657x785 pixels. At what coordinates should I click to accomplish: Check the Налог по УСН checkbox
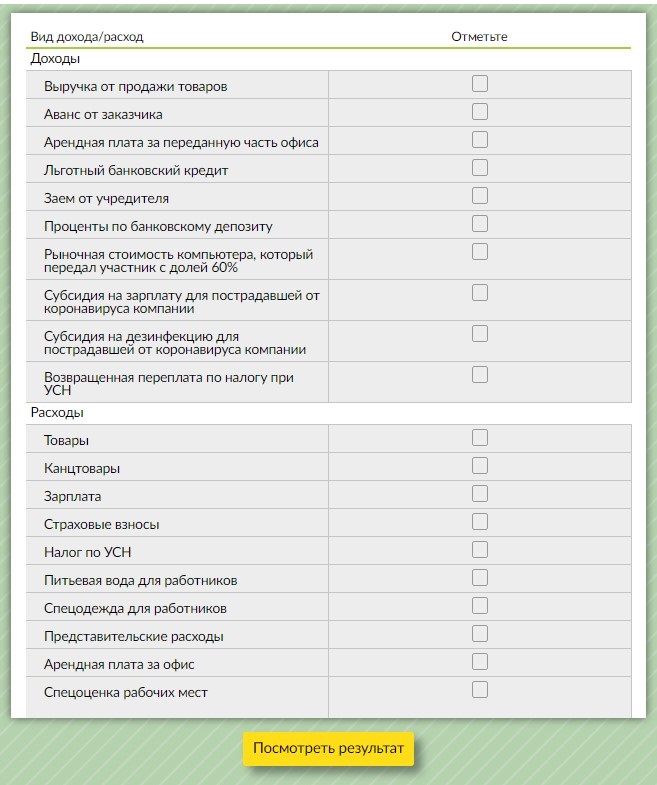pyautogui.click(x=480, y=550)
